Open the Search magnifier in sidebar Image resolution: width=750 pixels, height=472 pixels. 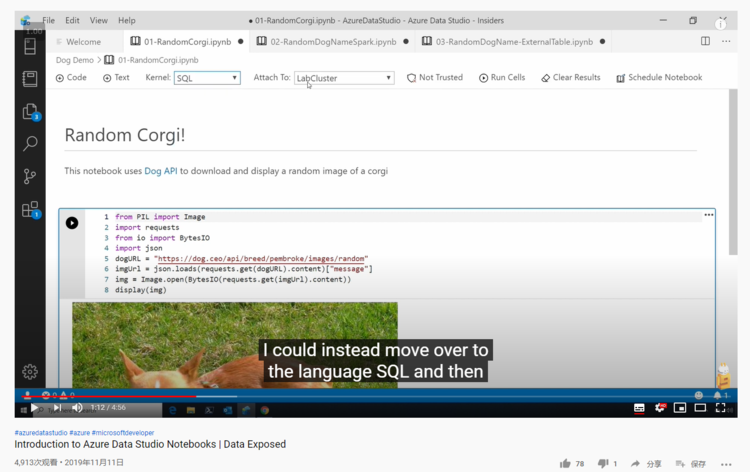point(30,143)
